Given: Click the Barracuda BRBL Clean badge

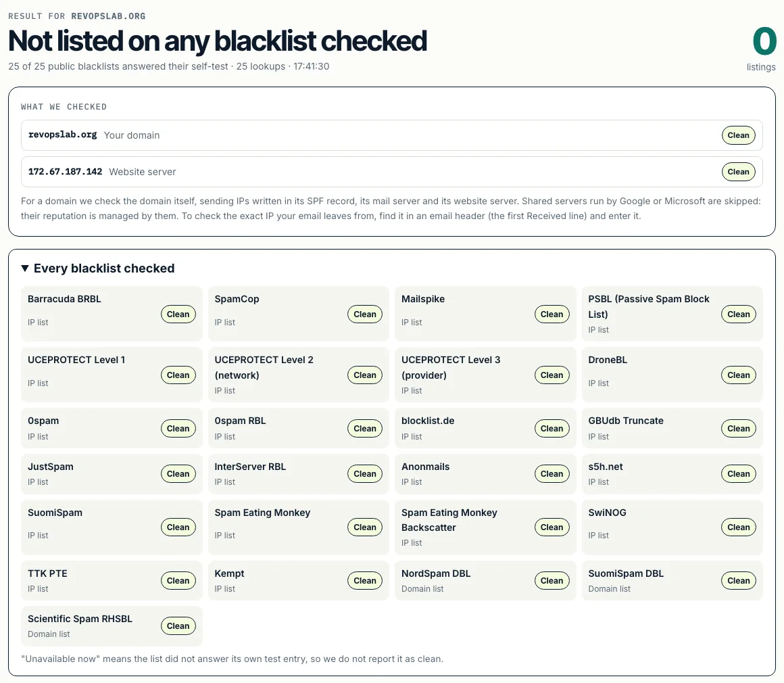Looking at the screenshot, I should pos(178,314).
